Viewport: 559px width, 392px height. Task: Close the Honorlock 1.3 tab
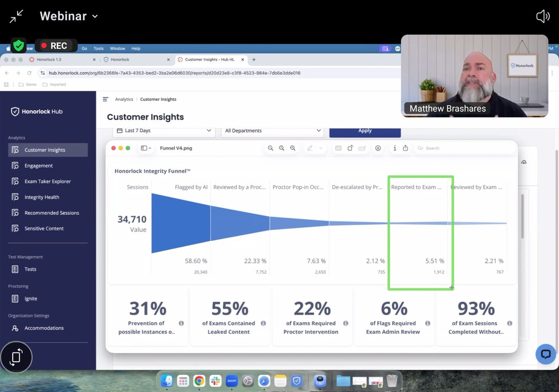coord(94,60)
